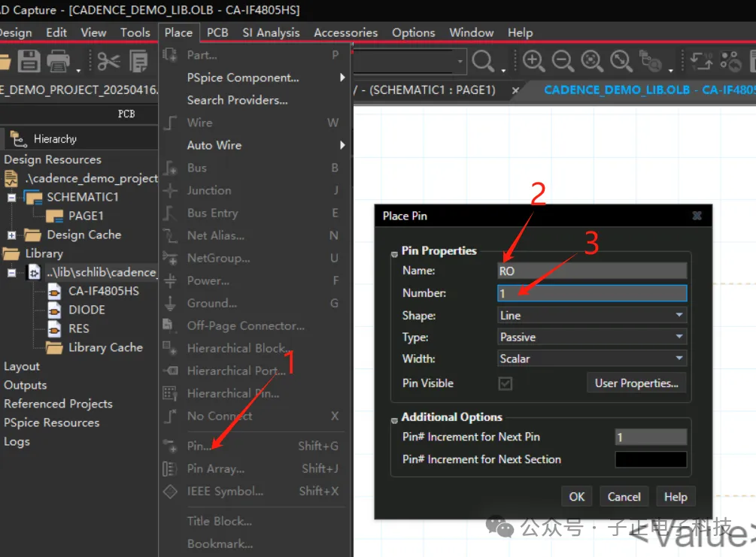
Task: Collapse the schlib library tree node
Action: coord(11,273)
